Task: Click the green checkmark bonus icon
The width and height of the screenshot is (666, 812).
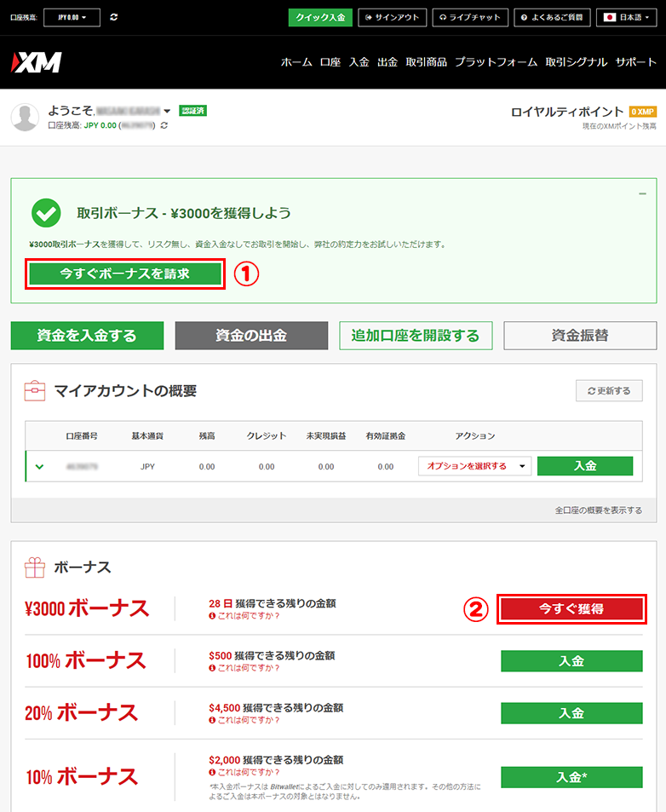Action: tap(46, 213)
